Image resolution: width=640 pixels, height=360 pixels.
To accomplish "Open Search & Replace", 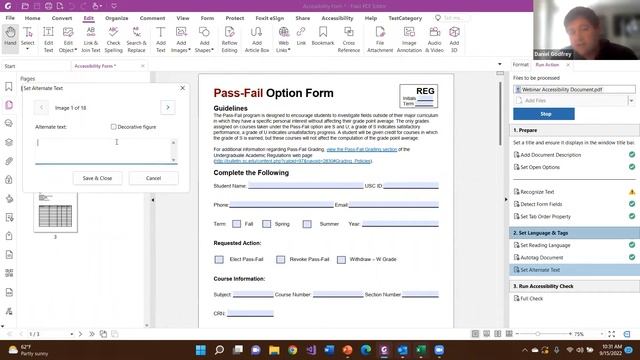I will tap(136, 39).
